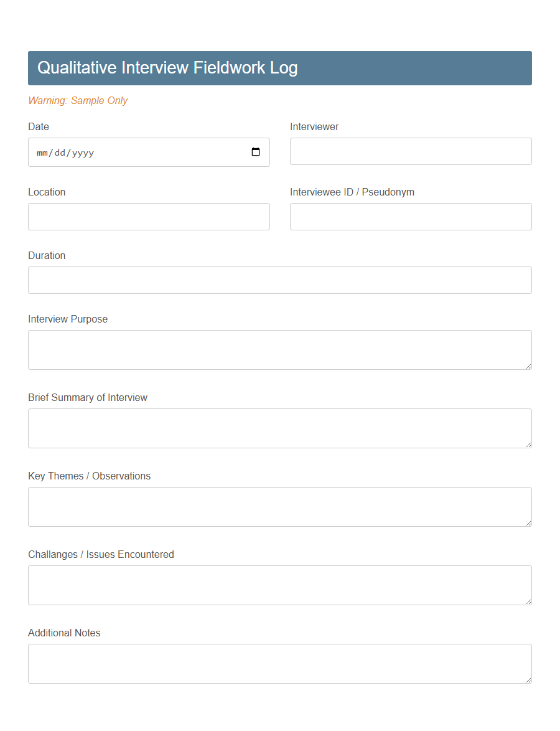Click the Interviewer text field

pos(411,151)
